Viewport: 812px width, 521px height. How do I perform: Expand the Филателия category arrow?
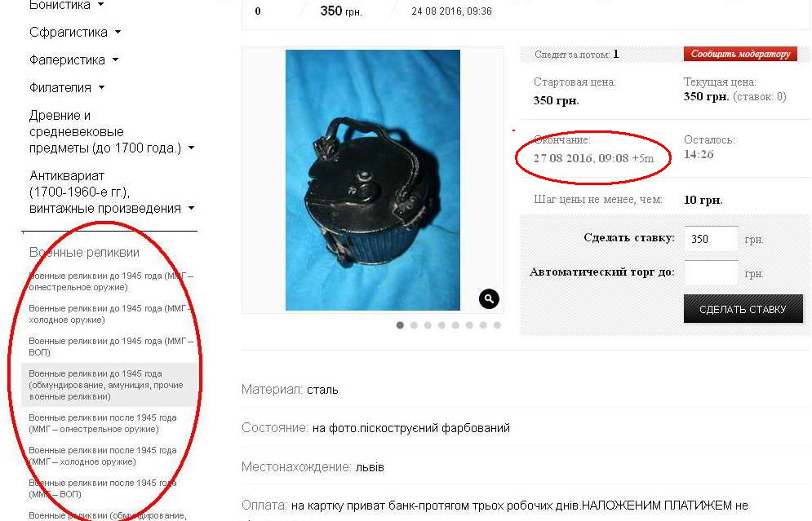point(101,87)
